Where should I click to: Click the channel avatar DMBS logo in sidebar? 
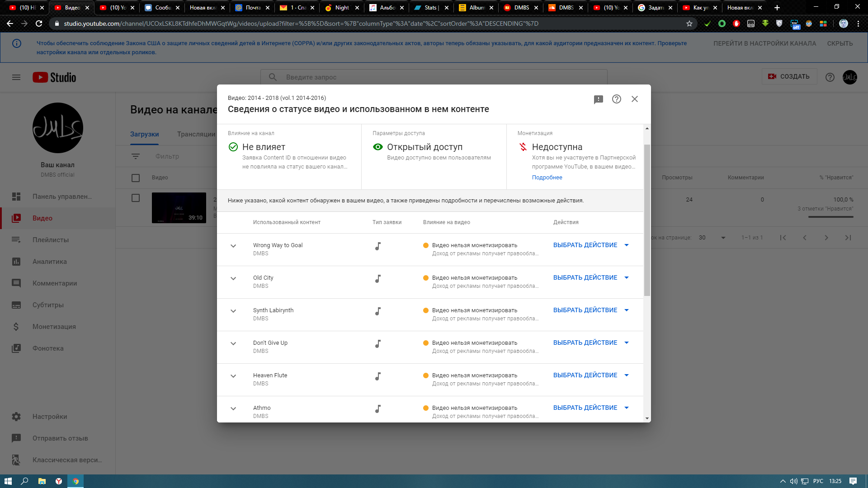(58, 128)
